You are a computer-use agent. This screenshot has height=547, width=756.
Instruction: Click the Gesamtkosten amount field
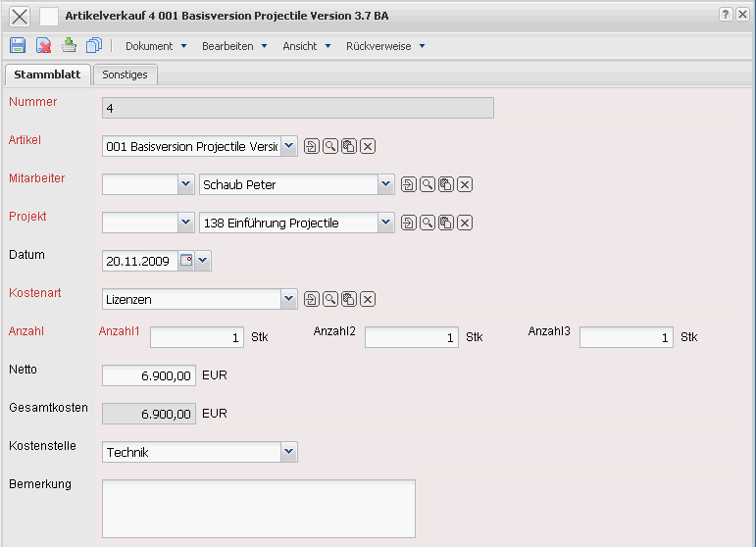pos(149,414)
